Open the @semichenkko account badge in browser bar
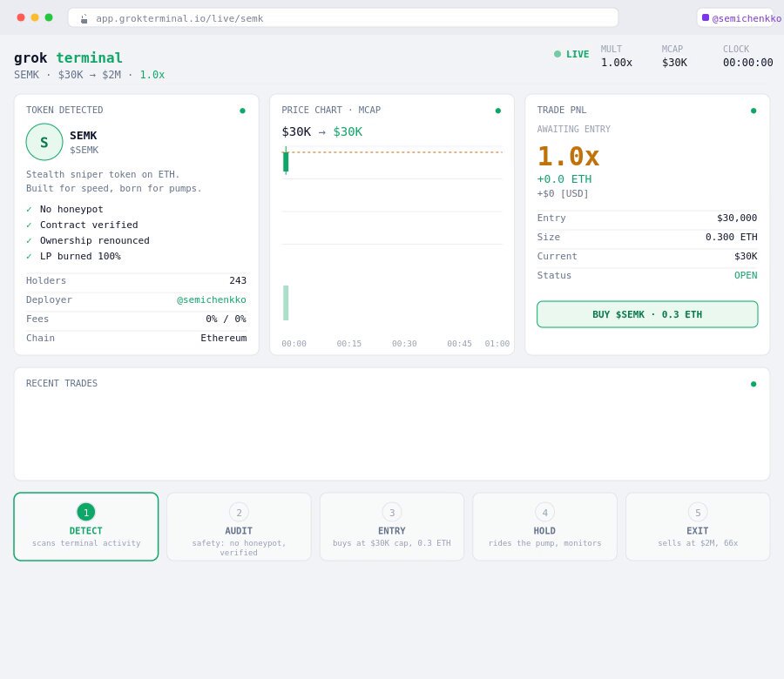The height and width of the screenshot is (679, 784). tap(735, 18)
